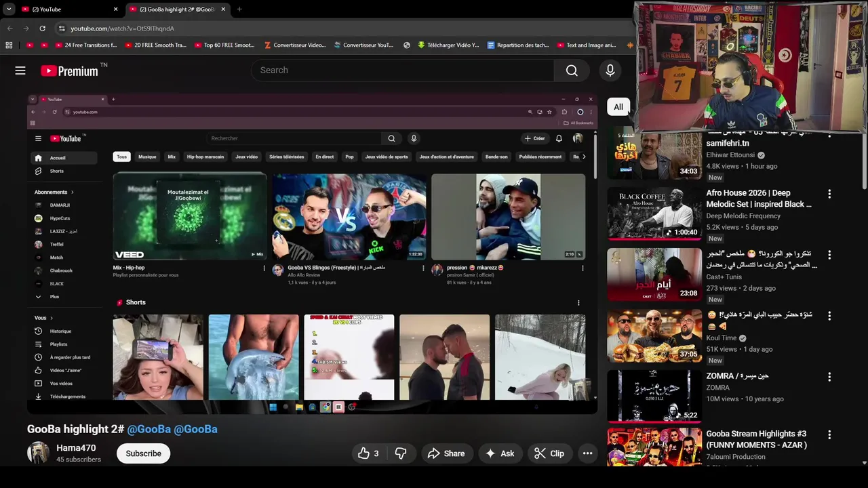The image size is (868, 488).
Task: Open the Hama470 channel name link
Action: [x=76, y=448]
